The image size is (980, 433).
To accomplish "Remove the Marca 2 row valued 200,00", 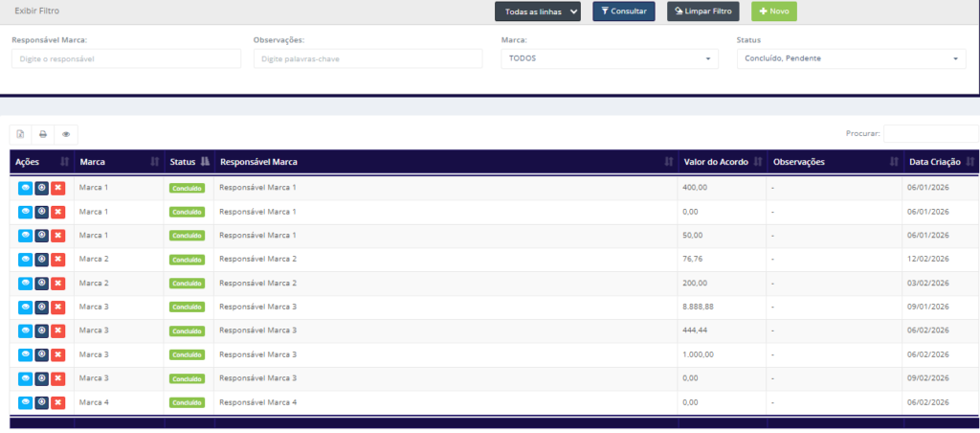I will pyautogui.click(x=57, y=284).
